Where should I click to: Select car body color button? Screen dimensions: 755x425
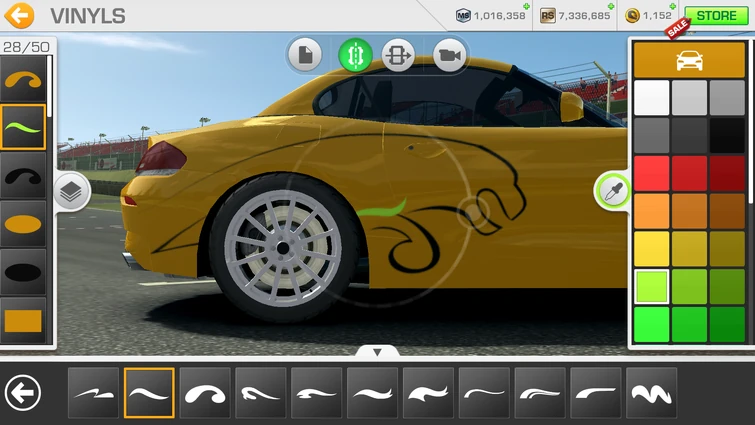pos(689,60)
